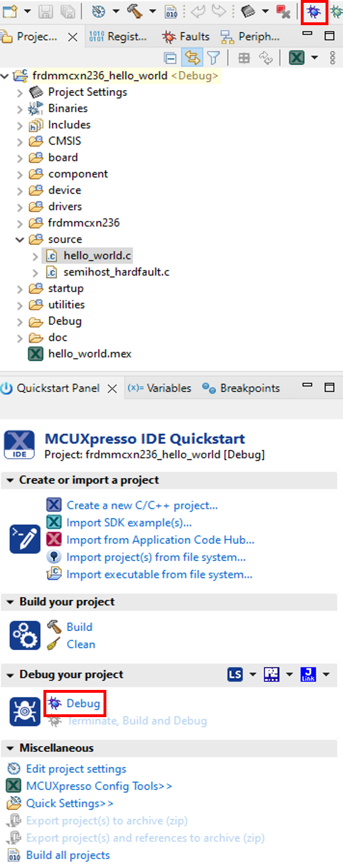Select the J-Link probe icon
Image resolution: width=343 pixels, height=868 pixels.
coord(308,674)
